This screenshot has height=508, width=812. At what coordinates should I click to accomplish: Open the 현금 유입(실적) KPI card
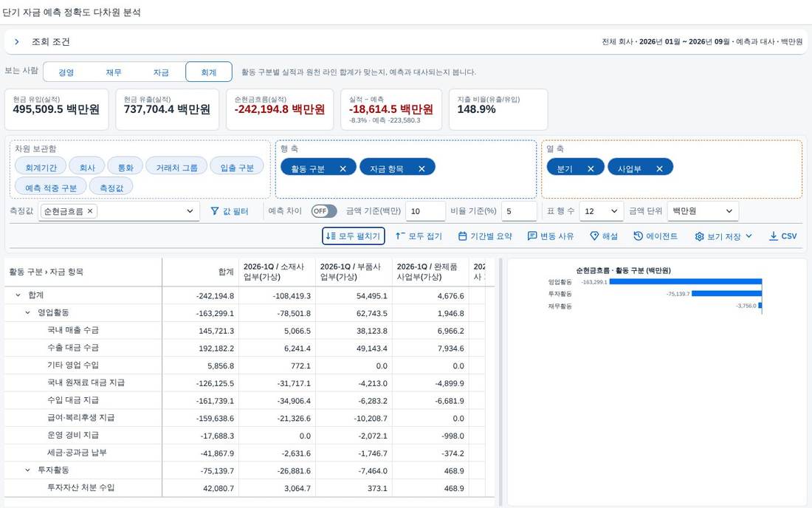coord(56,109)
